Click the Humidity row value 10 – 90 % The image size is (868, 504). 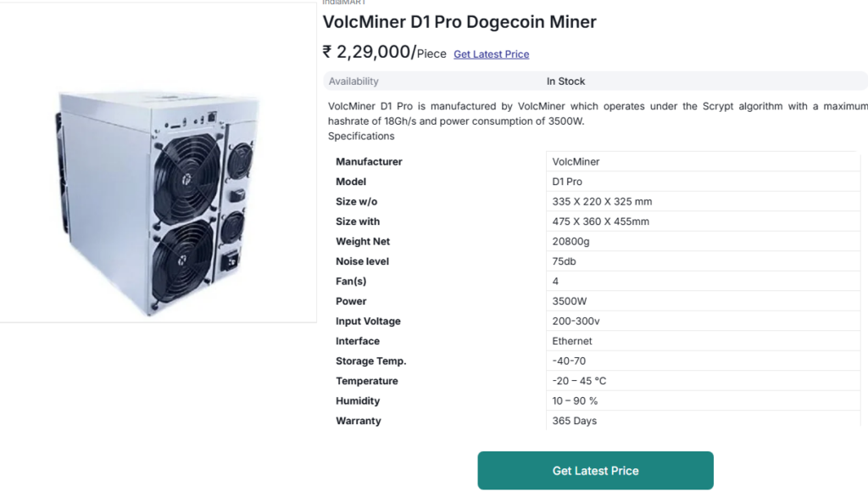click(x=576, y=400)
